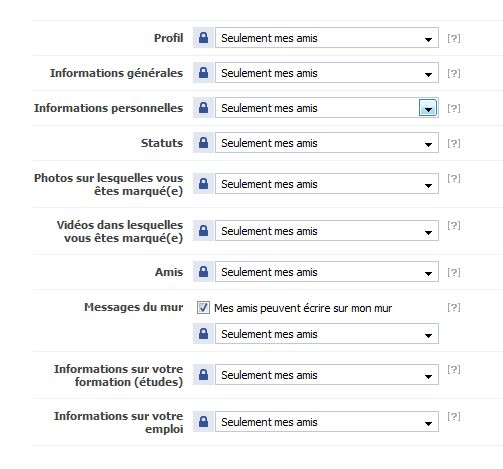Click the lock icon for tagged photos

[x=203, y=184]
